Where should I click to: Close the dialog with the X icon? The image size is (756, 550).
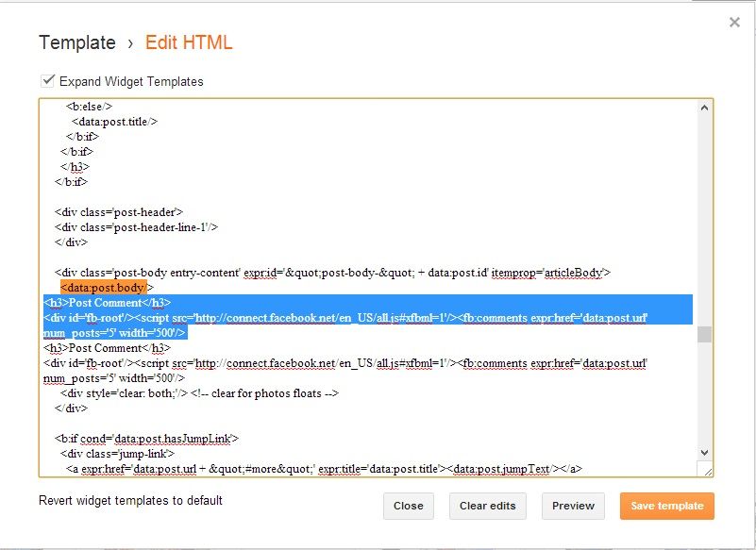pyautogui.click(x=734, y=23)
